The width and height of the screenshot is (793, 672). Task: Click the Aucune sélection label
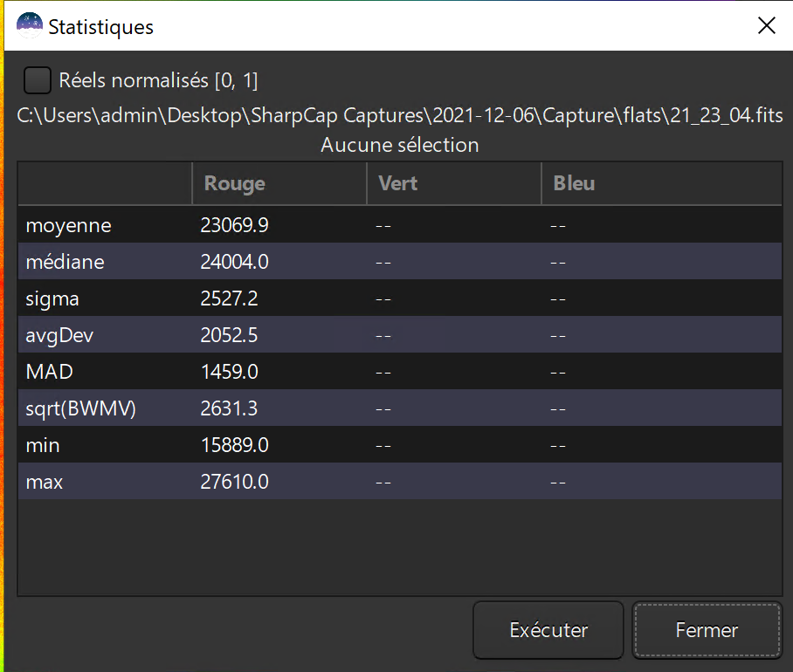pos(399,145)
